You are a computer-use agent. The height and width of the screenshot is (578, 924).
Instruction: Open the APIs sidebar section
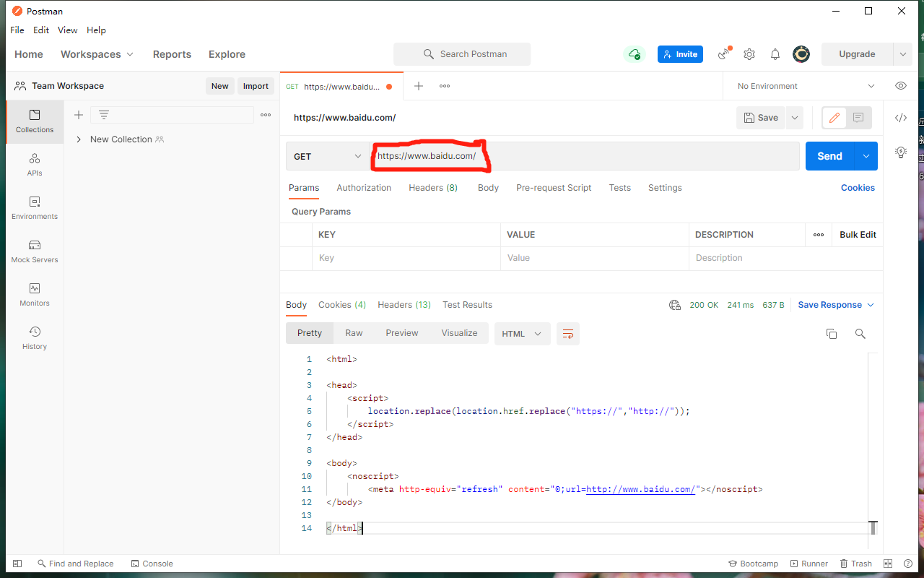tap(35, 165)
